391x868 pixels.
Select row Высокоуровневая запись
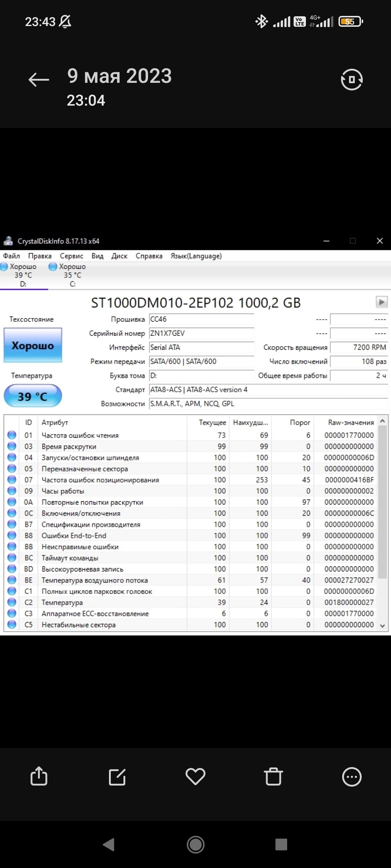pos(191,569)
